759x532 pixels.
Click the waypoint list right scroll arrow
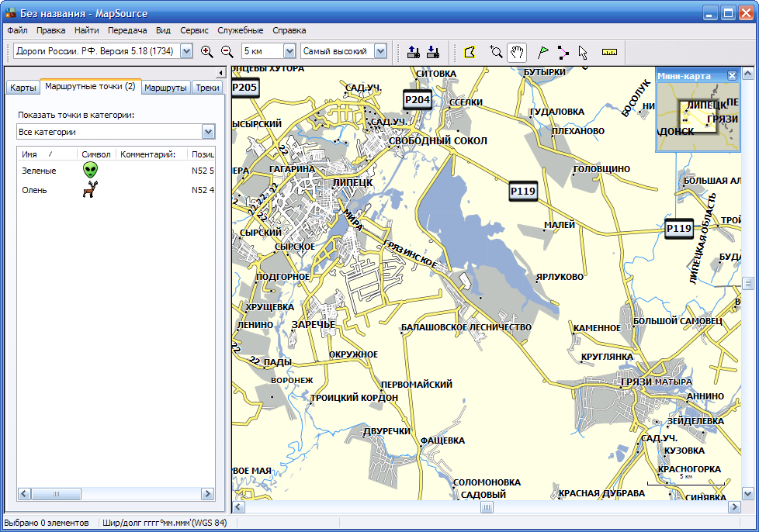208,494
